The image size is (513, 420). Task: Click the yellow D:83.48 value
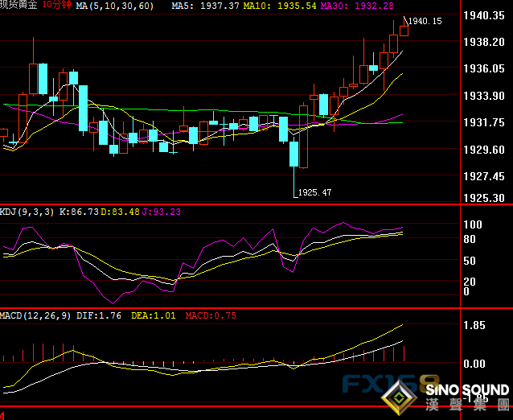(122, 212)
